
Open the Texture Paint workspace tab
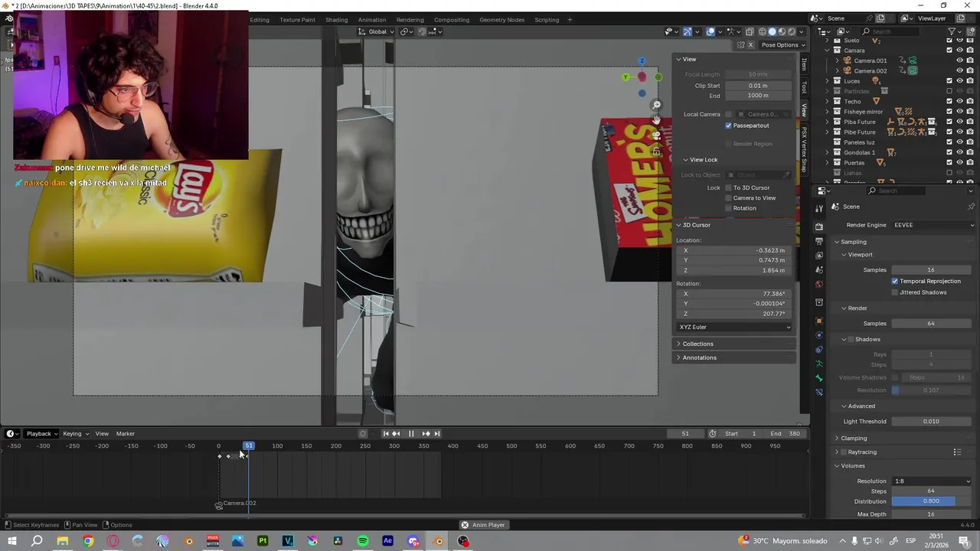(x=297, y=20)
